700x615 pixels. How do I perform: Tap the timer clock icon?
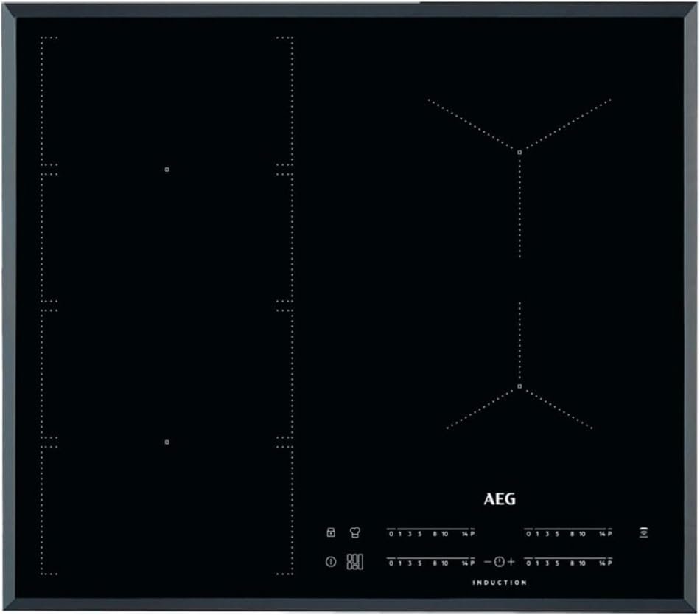[499, 561]
